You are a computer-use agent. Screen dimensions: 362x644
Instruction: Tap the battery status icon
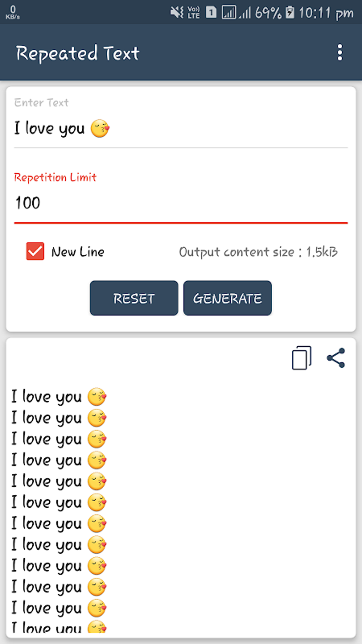point(290,13)
